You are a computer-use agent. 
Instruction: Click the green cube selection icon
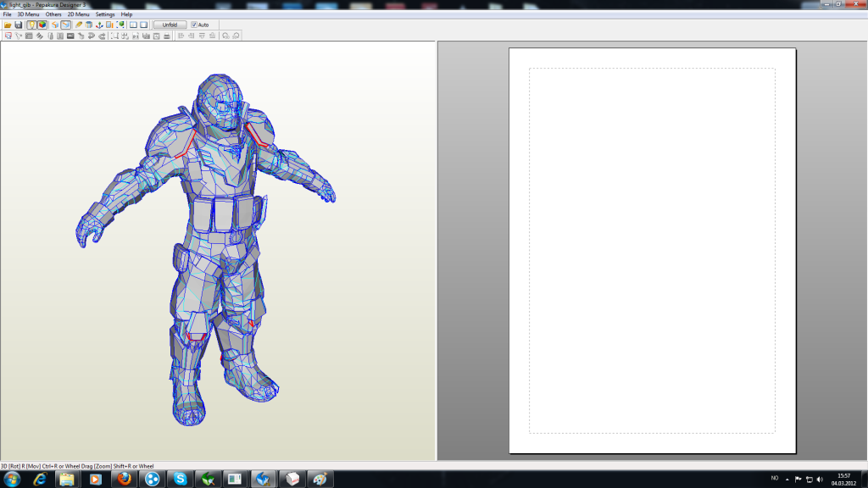[120, 25]
